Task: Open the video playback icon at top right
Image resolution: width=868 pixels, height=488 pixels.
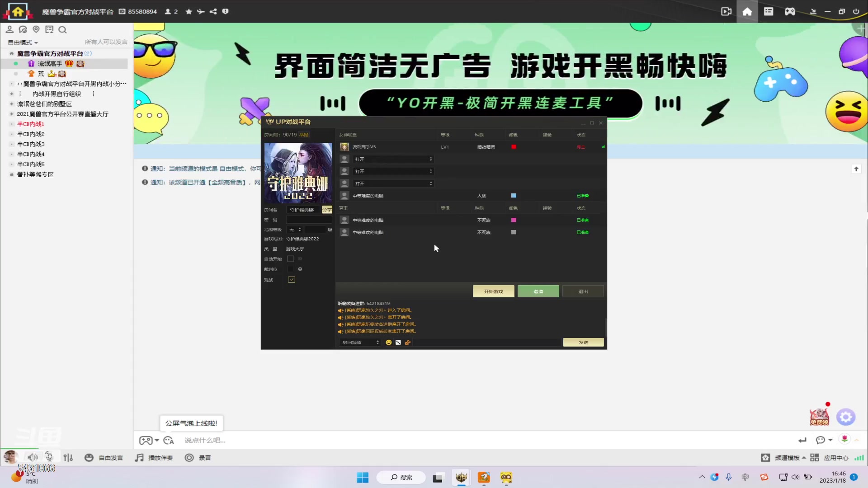Action: (x=726, y=12)
